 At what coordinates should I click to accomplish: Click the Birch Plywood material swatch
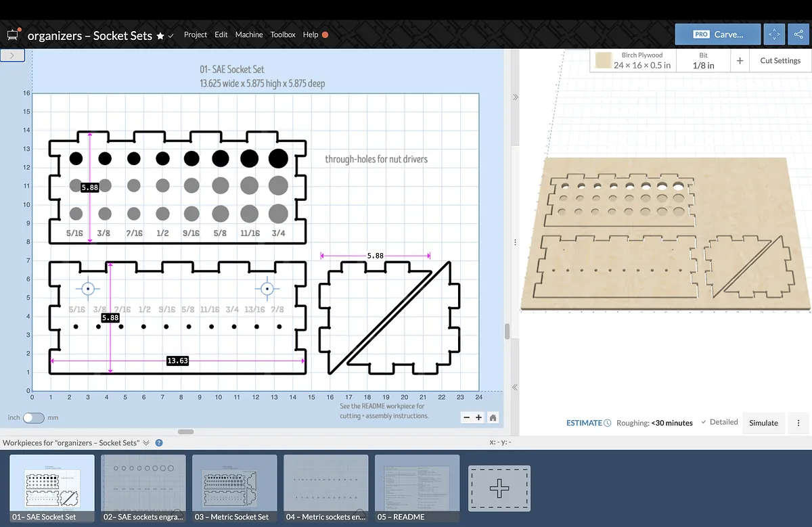point(604,61)
